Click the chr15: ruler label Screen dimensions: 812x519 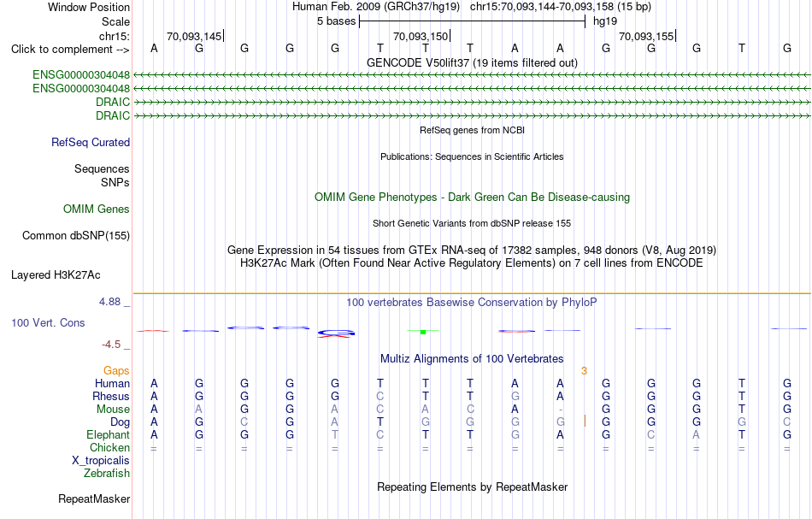tap(115, 36)
